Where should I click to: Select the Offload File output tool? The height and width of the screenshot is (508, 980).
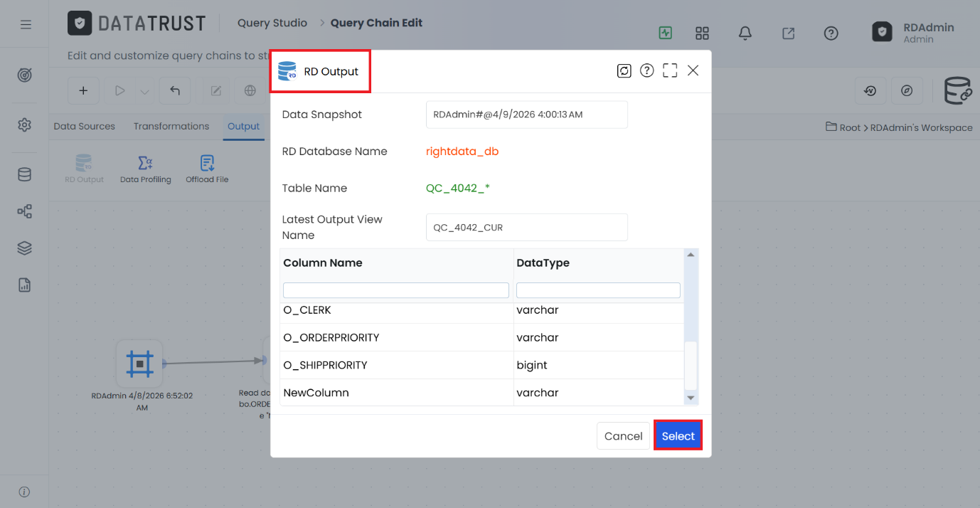[x=207, y=169]
